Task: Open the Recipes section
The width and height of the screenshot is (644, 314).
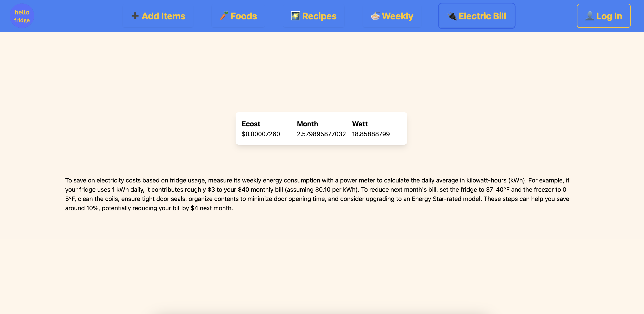Action: click(319, 16)
